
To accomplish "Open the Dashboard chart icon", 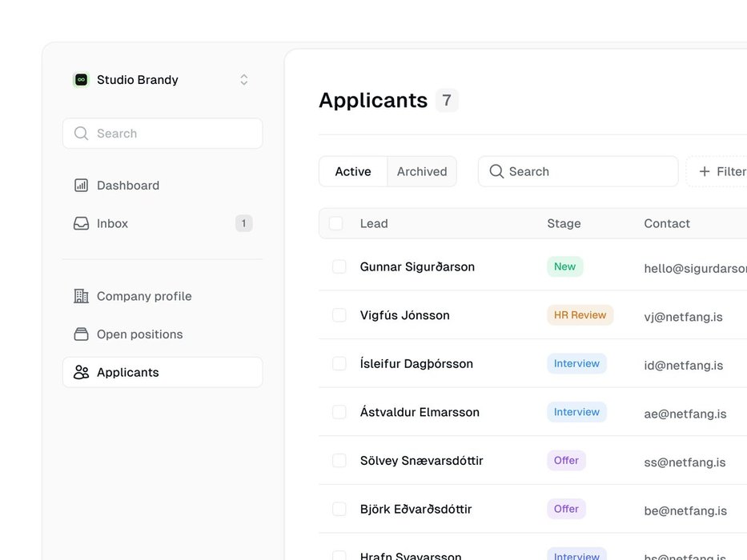I will (81, 186).
